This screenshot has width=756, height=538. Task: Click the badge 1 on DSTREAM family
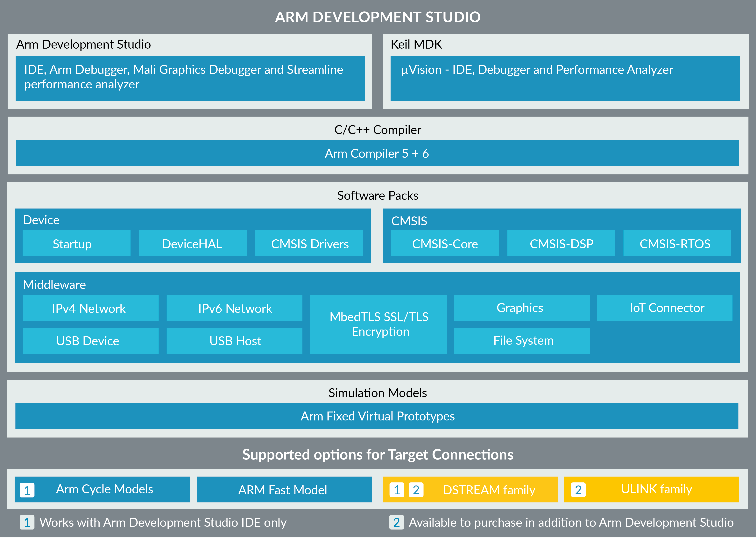pyautogui.click(x=397, y=490)
